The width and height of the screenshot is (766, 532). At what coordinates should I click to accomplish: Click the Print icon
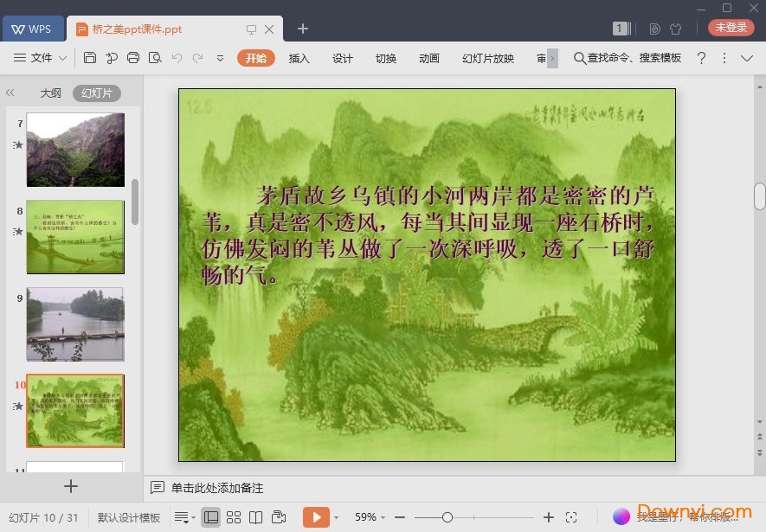point(133,58)
